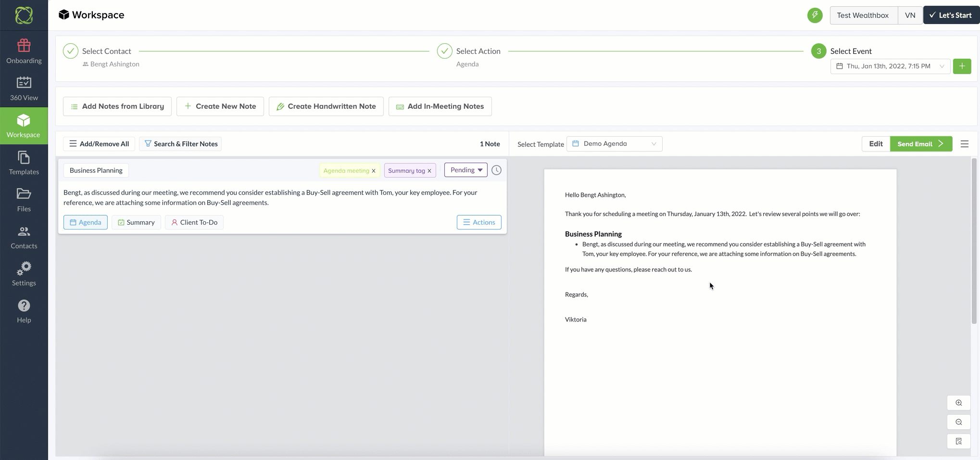Remove the Agenda meeting tag
The image size is (980, 460).
tap(374, 171)
